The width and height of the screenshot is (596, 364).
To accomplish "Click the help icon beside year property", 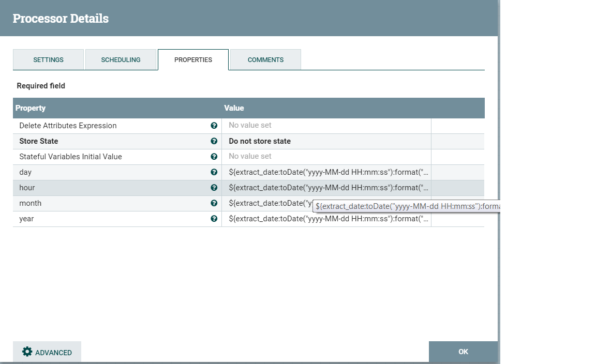I will (x=214, y=219).
